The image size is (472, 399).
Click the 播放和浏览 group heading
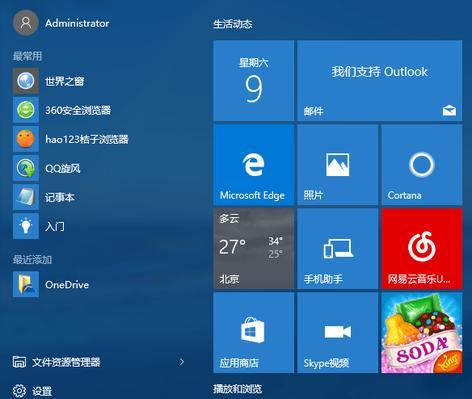(x=237, y=389)
